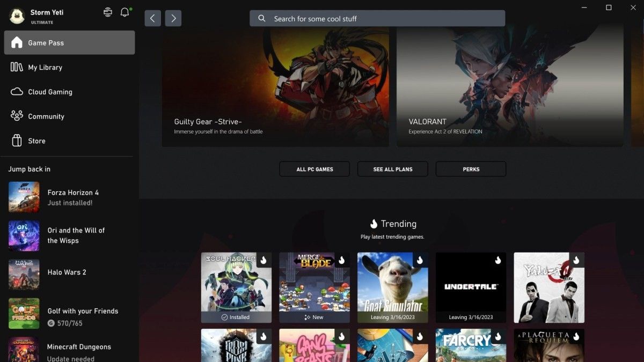
Task: Click the New sparkle icon on Merge & Blade
Action: pyautogui.click(x=307, y=317)
